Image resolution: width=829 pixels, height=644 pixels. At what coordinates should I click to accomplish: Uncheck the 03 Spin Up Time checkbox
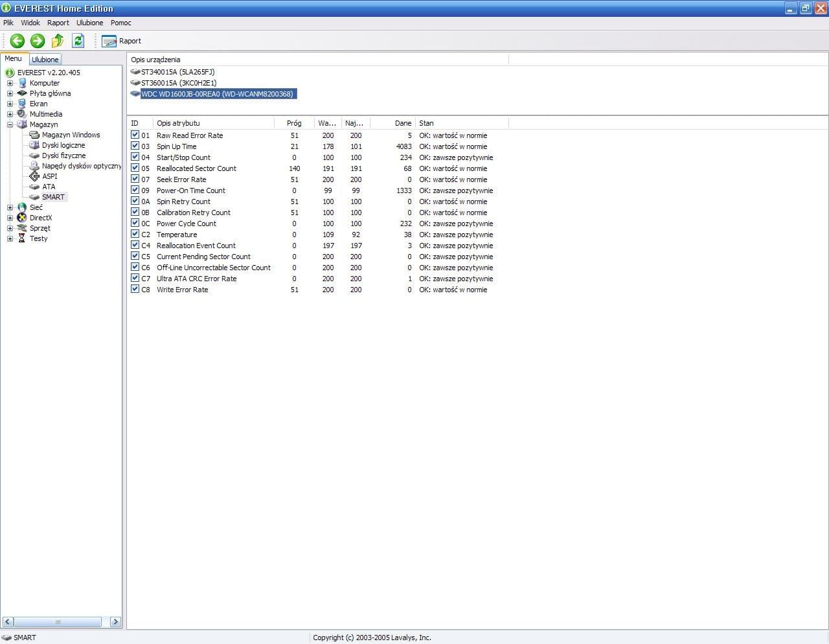[x=135, y=146]
